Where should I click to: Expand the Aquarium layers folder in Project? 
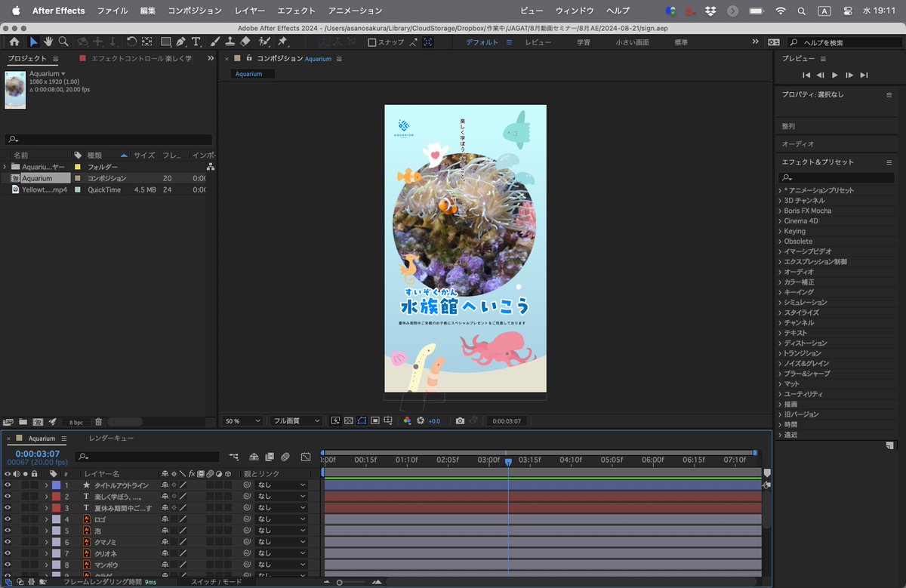[5, 167]
